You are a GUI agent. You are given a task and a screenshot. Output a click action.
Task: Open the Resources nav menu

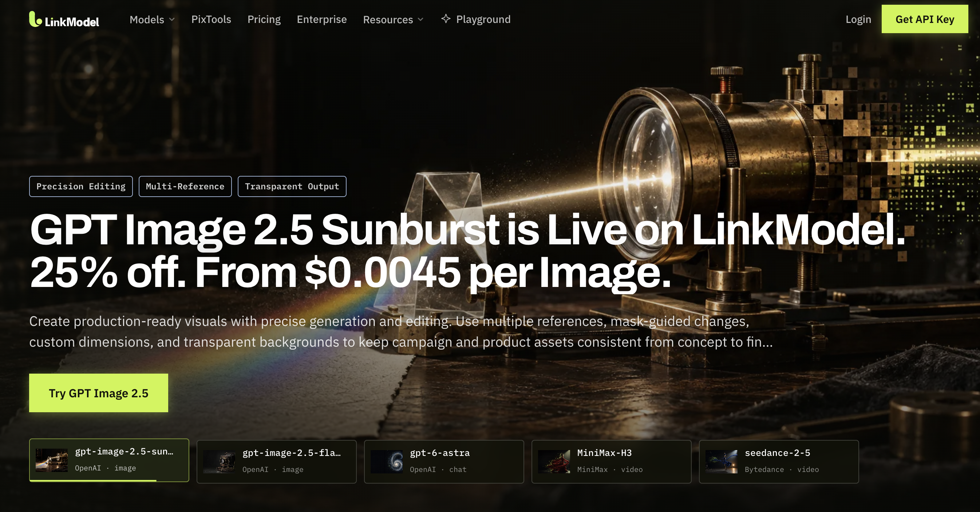394,19
